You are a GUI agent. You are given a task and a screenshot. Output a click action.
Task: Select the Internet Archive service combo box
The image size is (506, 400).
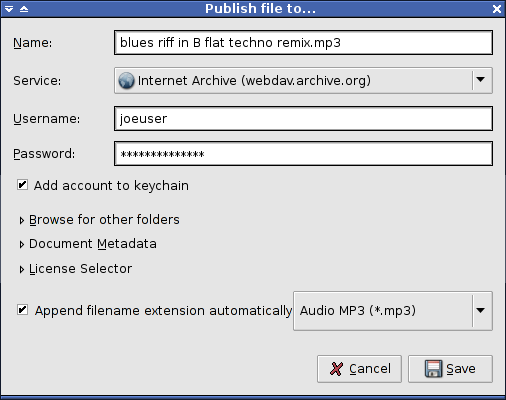point(303,81)
